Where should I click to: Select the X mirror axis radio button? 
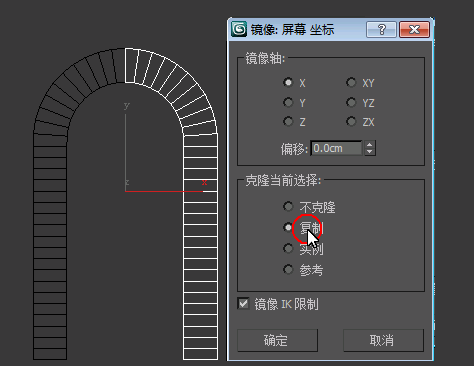(288, 82)
